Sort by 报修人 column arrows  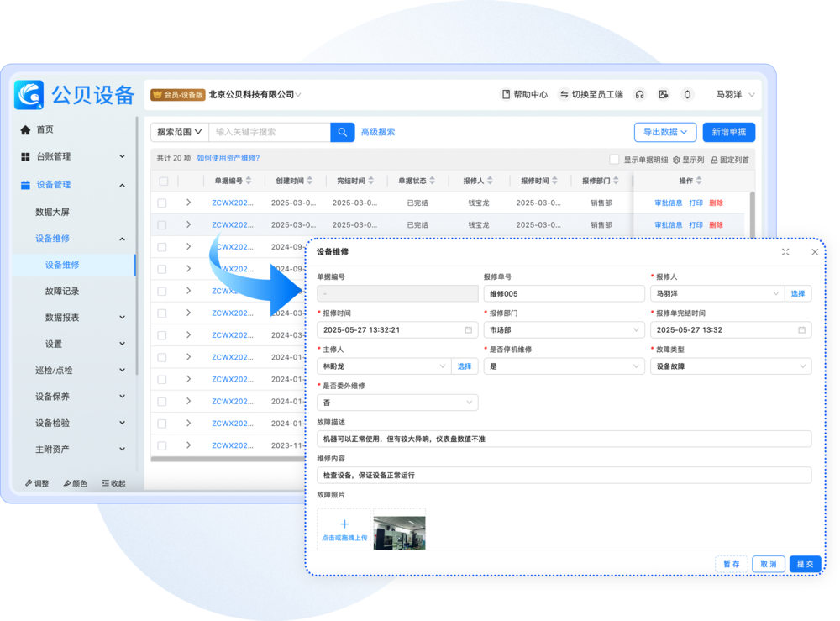[491, 181]
